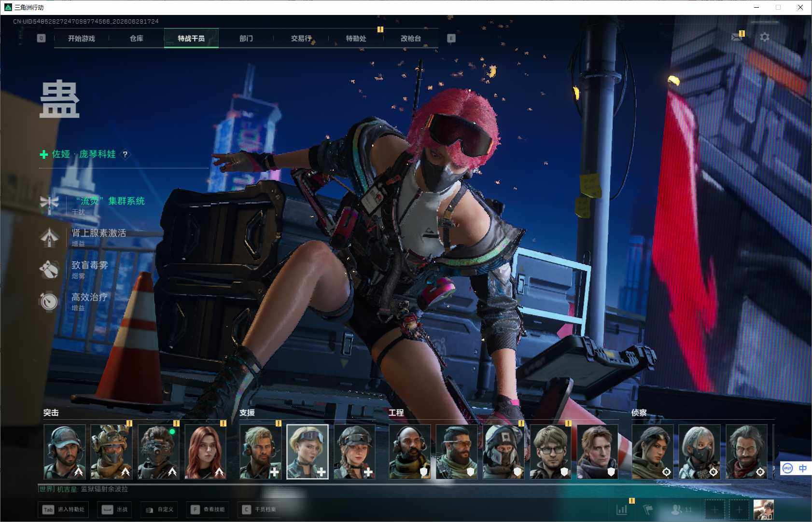The image size is (812, 522).
Task: Switch to the 仓库 tab
Action: pyautogui.click(x=137, y=38)
